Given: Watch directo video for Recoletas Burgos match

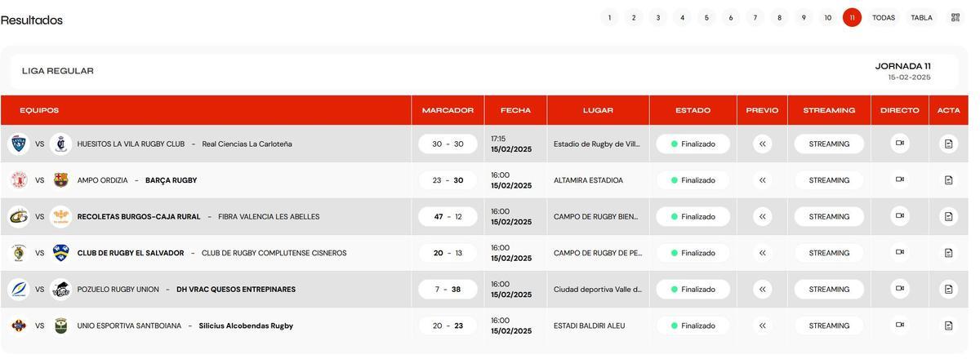Looking at the screenshot, I should click(900, 215).
